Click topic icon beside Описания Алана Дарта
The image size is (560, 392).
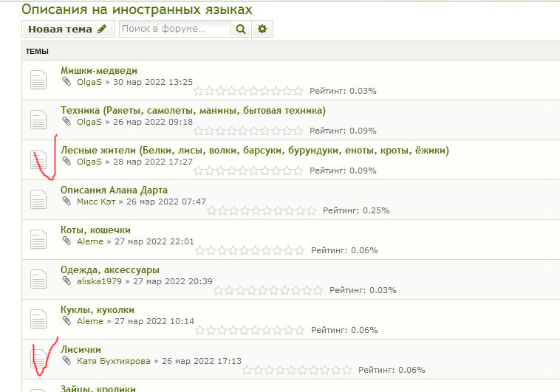38,198
